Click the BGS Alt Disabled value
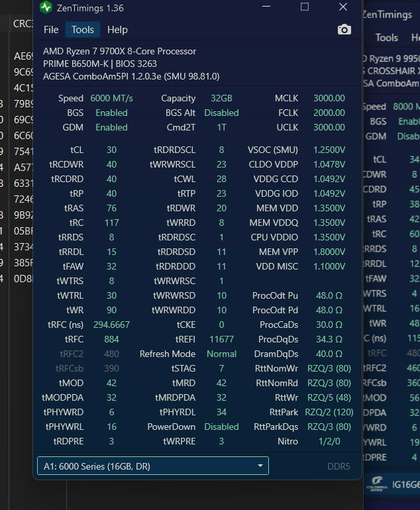The width and height of the screenshot is (420, 510). (x=221, y=113)
